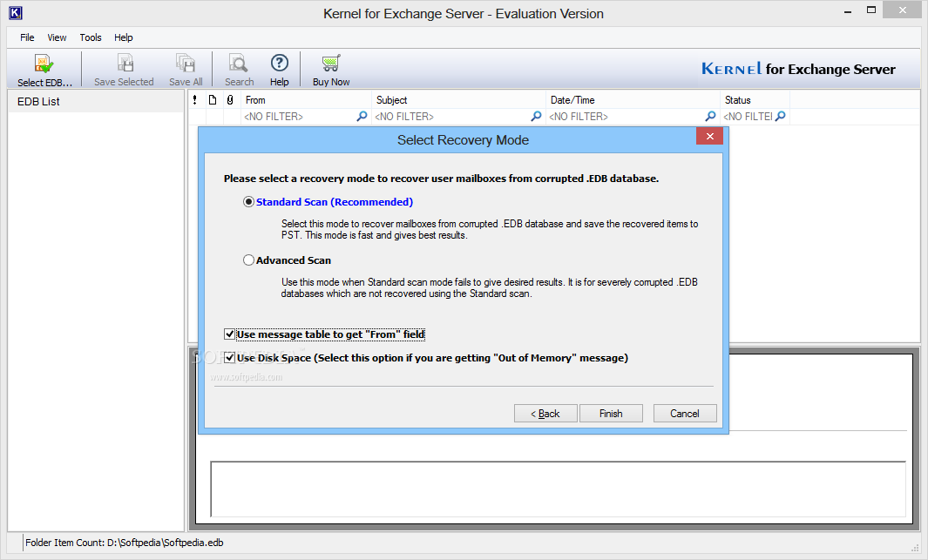Click the Date/Time column header
This screenshot has height=560, width=928.
tap(632, 100)
